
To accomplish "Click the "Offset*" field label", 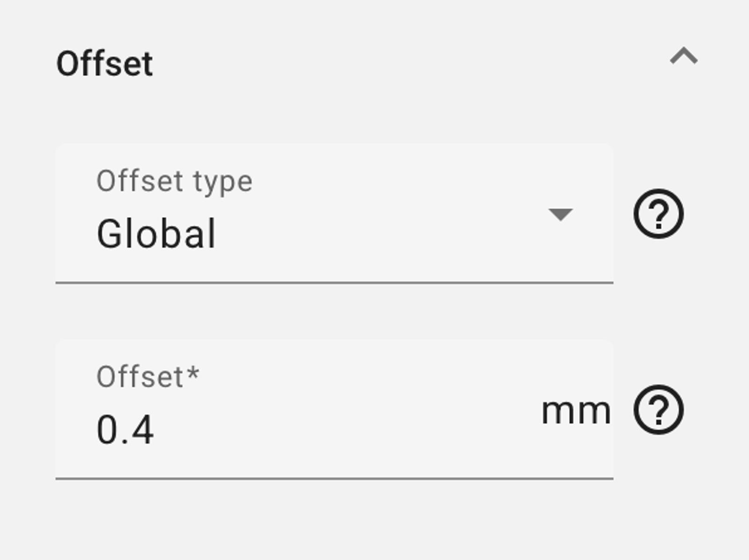I will [140, 377].
